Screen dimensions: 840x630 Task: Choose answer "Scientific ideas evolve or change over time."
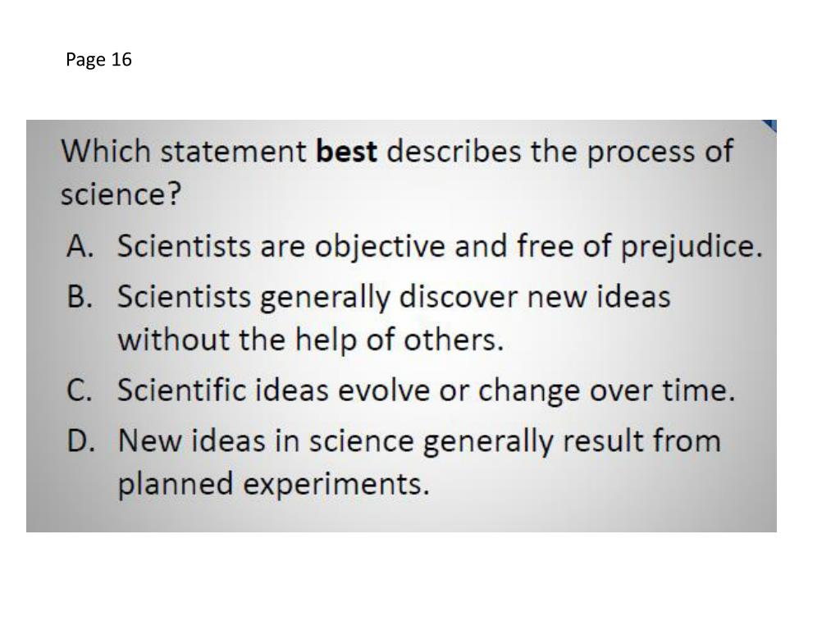point(427,390)
